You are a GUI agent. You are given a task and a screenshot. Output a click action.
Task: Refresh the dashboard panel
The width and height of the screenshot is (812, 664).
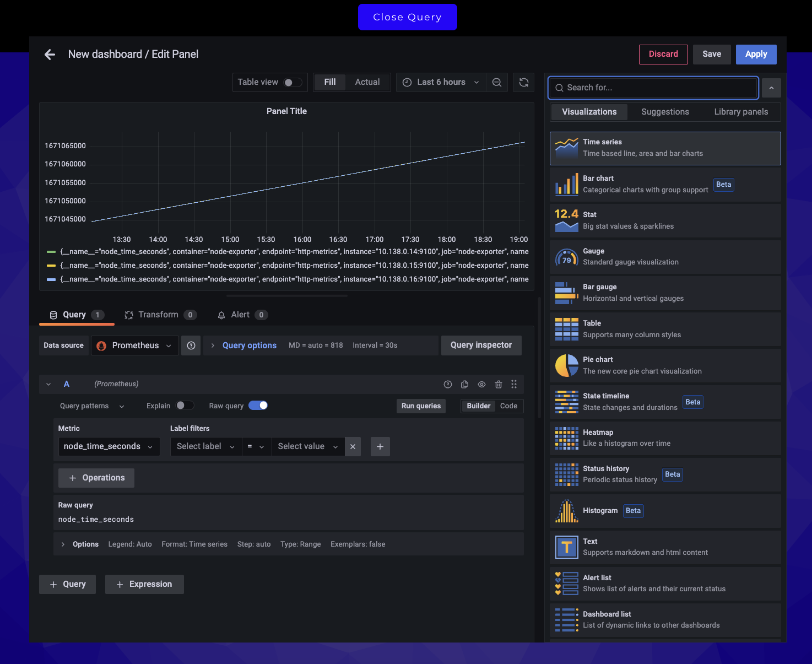(524, 82)
